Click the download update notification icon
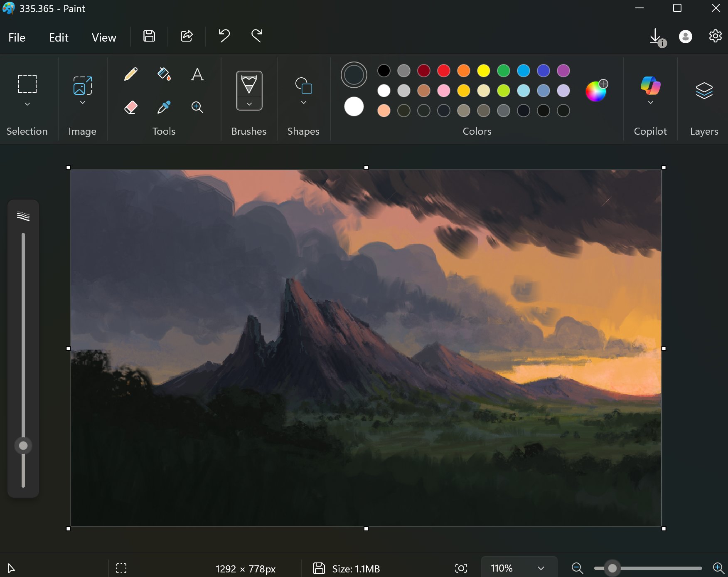This screenshot has height=577, width=728. [x=657, y=37]
